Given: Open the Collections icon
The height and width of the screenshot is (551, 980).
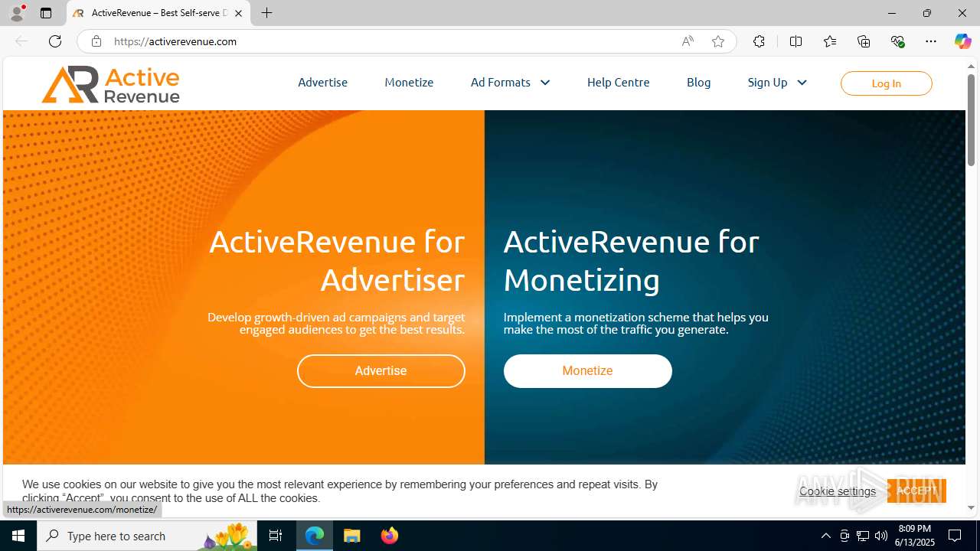Looking at the screenshot, I should click(864, 41).
